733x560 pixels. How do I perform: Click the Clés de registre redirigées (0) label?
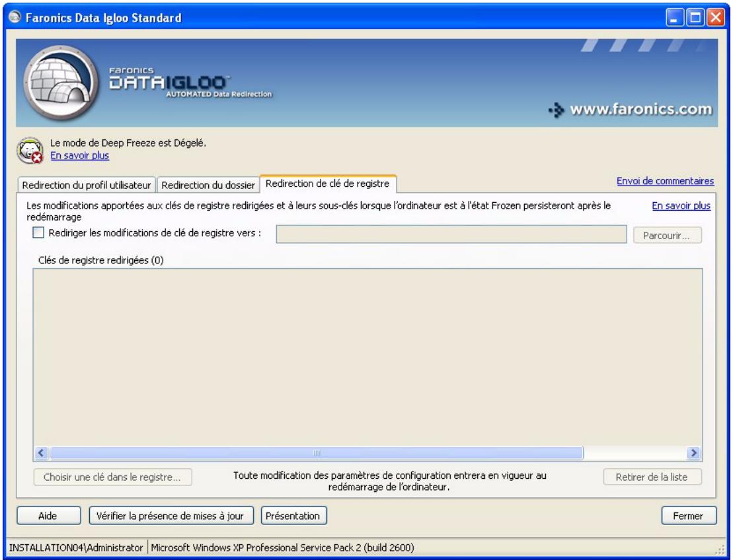coord(101,260)
